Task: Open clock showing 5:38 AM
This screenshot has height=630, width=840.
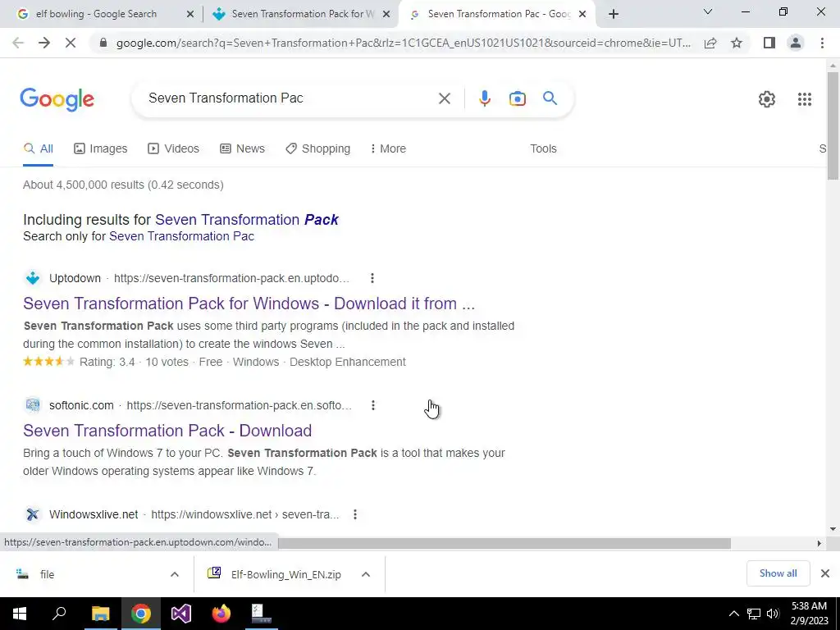Action: [810, 614]
